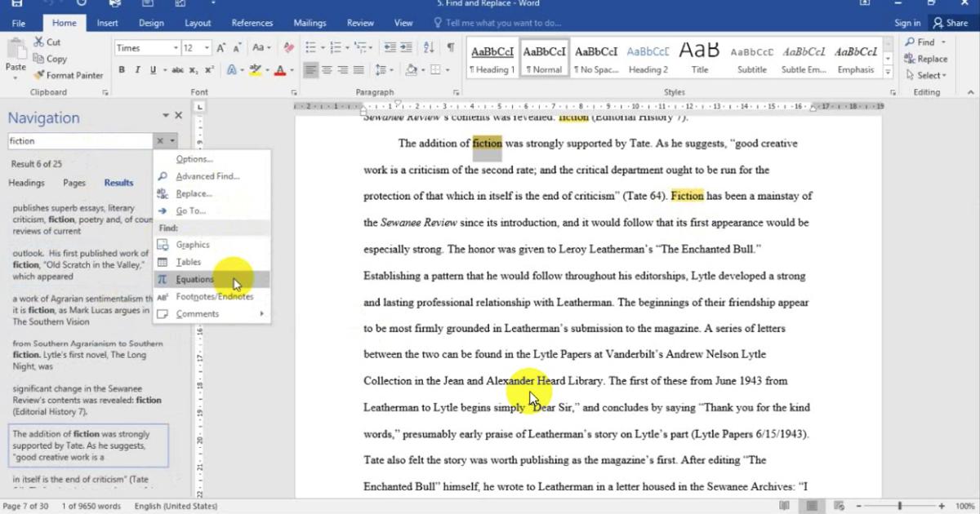Open the font name dropdown showing Times
The width and height of the screenshot is (980, 514).
click(x=176, y=48)
